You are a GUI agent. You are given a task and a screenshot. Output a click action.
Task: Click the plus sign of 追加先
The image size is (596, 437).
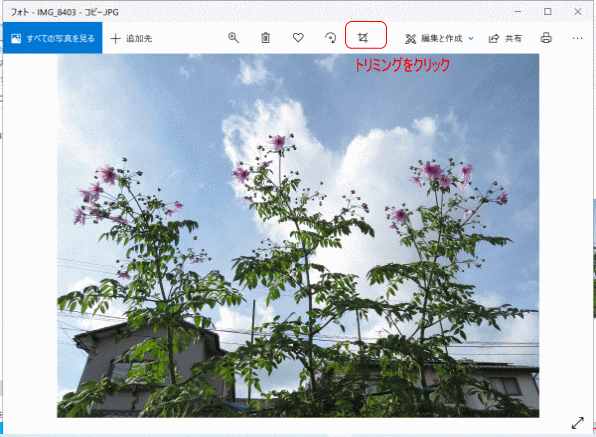[x=115, y=38]
